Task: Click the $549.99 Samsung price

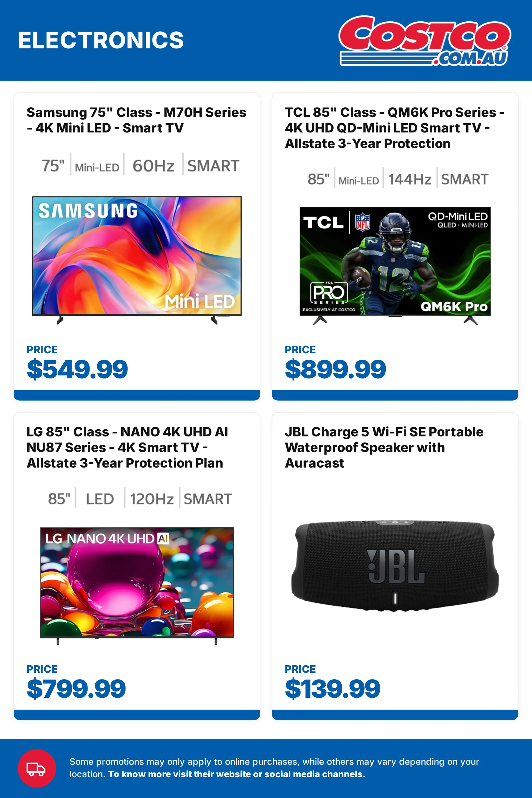Action: [x=77, y=369]
